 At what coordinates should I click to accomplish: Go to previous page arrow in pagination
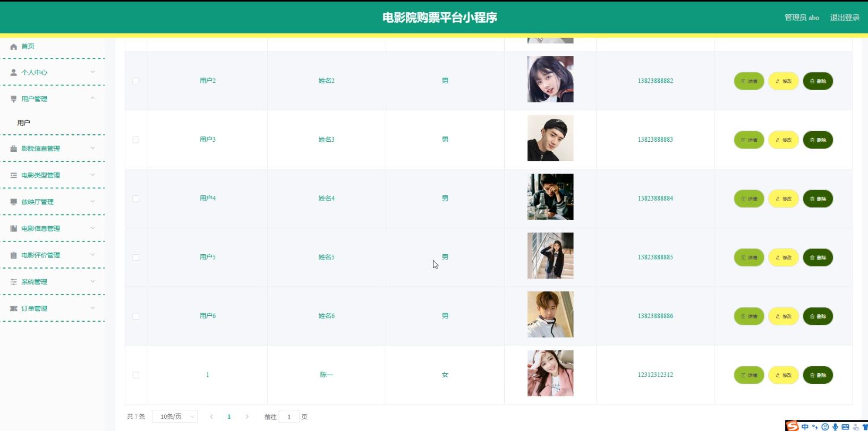pyautogui.click(x=211, y=417)
